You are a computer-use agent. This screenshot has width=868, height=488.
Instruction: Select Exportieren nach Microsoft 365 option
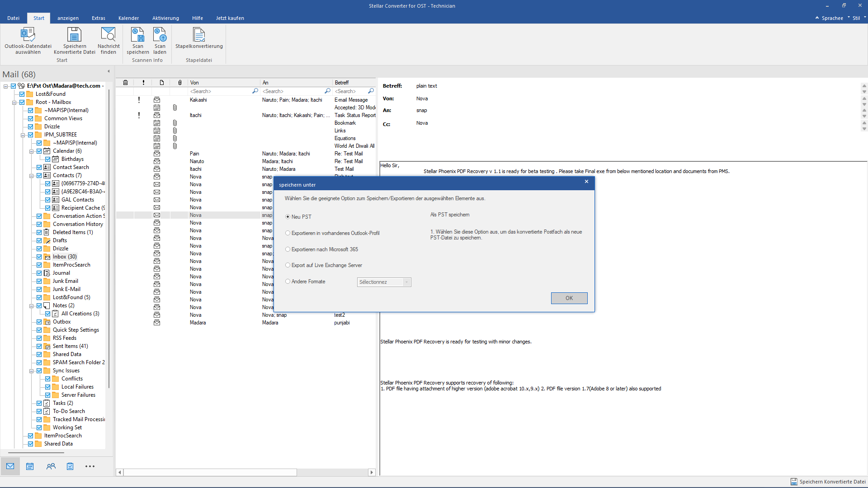288,249
